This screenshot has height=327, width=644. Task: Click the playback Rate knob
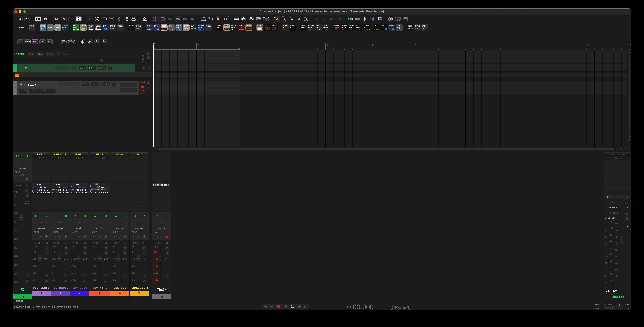pos(619,306)
